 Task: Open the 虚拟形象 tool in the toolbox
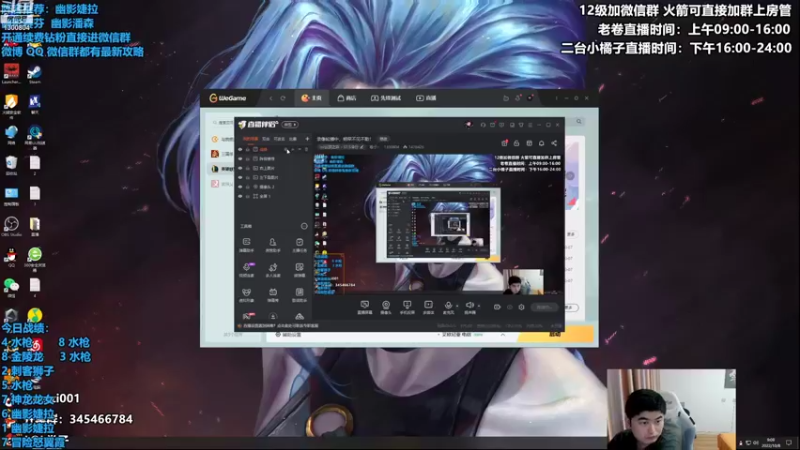[x=246, y=294]
